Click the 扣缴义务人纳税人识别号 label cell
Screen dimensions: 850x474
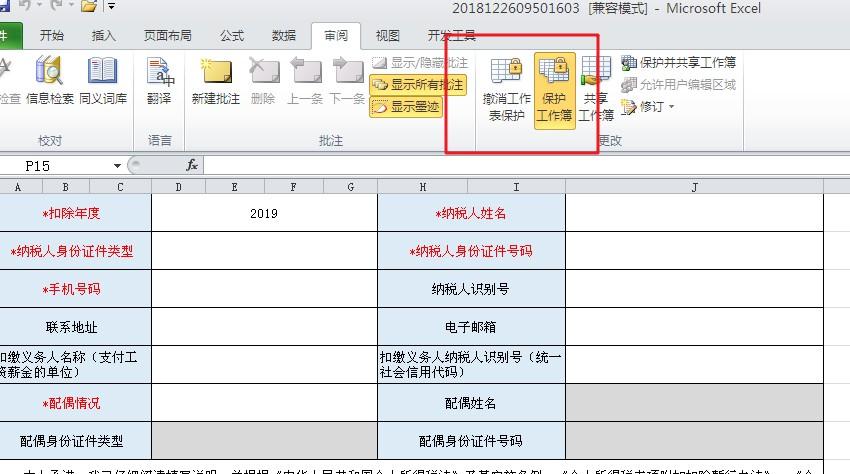tap(471, 365)
